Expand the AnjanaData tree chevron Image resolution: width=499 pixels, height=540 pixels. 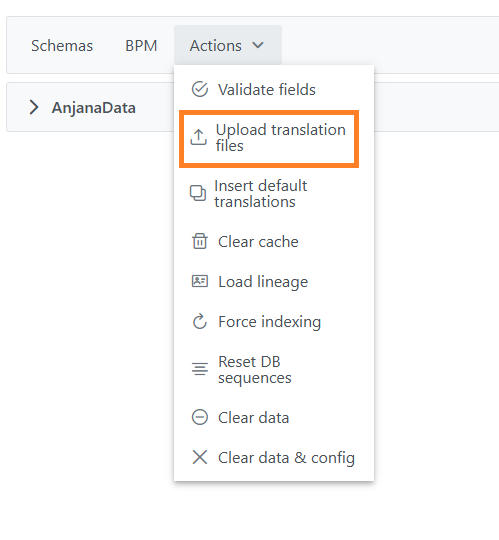click(34, 107)
